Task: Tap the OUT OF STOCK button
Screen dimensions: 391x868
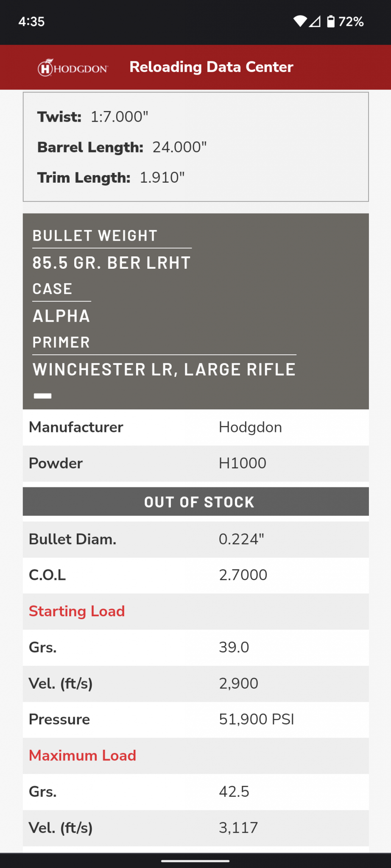Action: point(195,502)
